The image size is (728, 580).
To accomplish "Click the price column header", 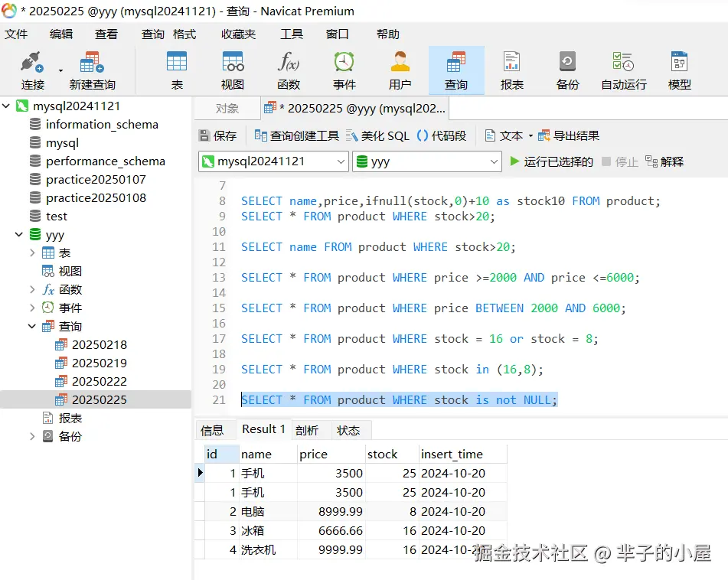I will click(x=331, y=455).
